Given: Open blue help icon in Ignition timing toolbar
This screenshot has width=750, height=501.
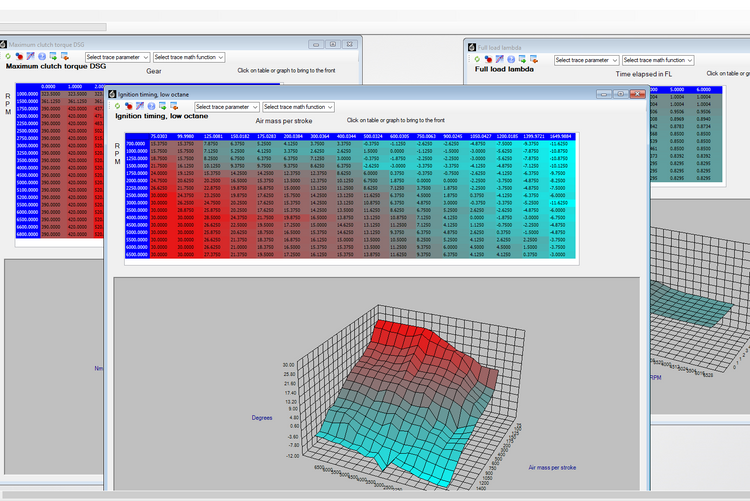Looking at the screenshot, I should 151,106.
